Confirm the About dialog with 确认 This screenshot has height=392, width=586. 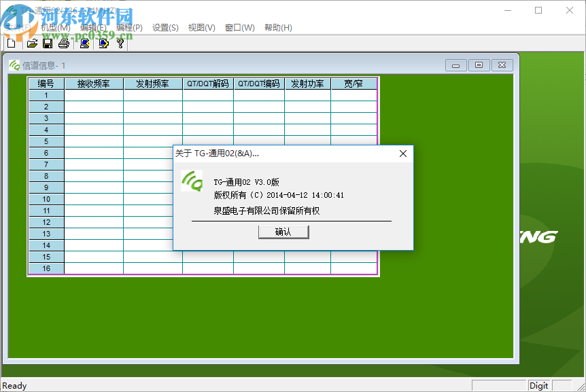tap(283, 232)
